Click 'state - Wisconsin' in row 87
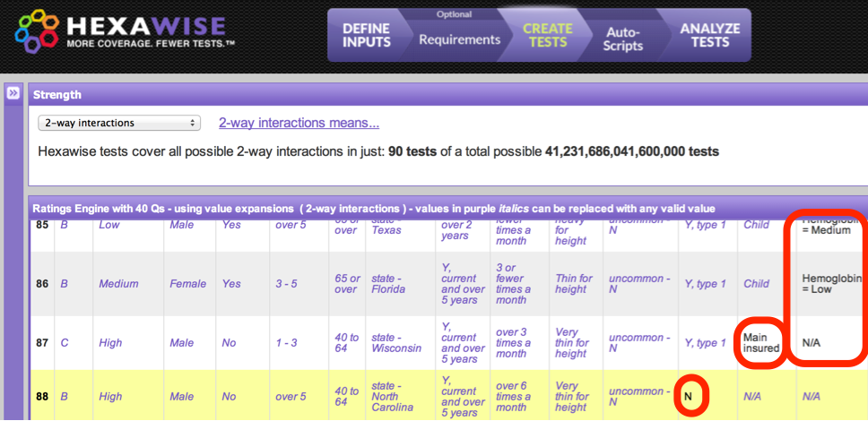Image resolution: width=868 pixels, height=421 pixels. (x=397, y=343)
